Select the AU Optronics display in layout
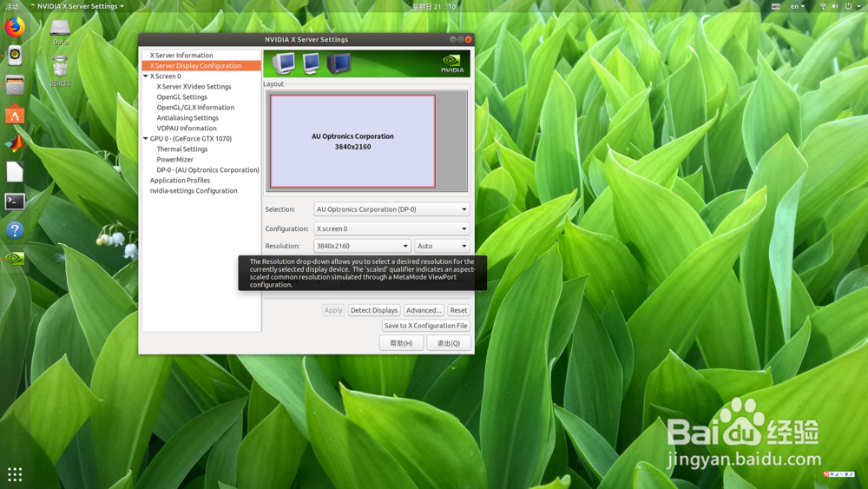Image resolution: width=868 pixels, height=489 pixels. 352,142
